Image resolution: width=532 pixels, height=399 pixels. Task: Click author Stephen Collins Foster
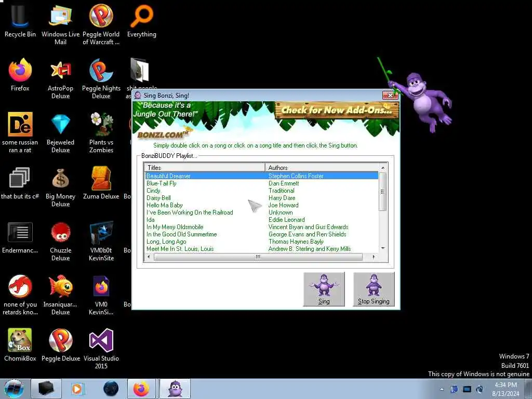(x=296, y=176)
